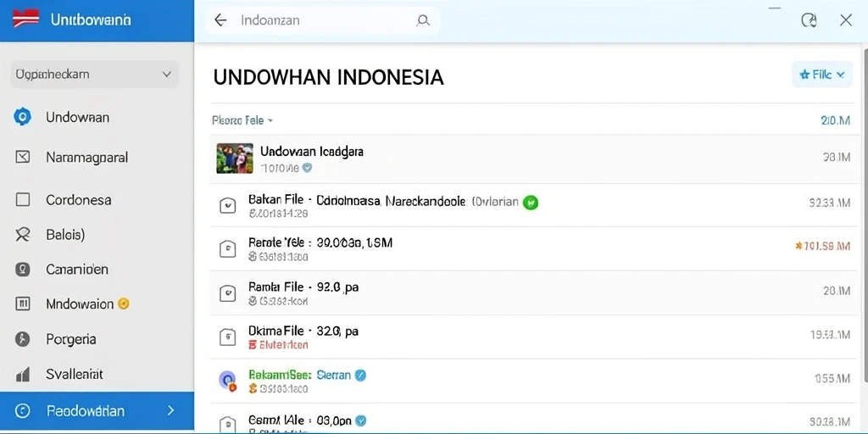The width and height of the screenshot is (868, 434).
Task: Click the ribbon icon beside Balois)
Action: tap(22, 235)
